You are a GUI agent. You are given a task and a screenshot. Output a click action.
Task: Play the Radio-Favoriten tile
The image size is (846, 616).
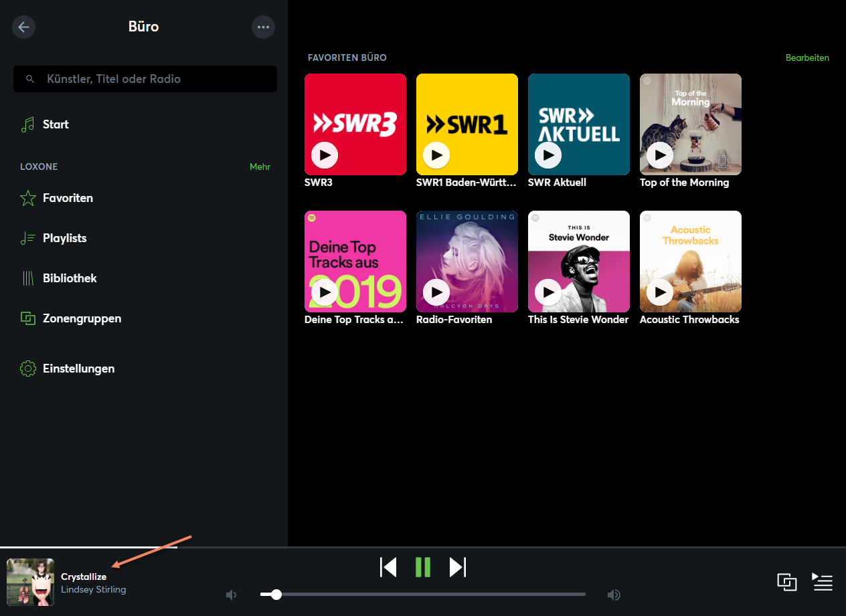[x=436, y=292]
